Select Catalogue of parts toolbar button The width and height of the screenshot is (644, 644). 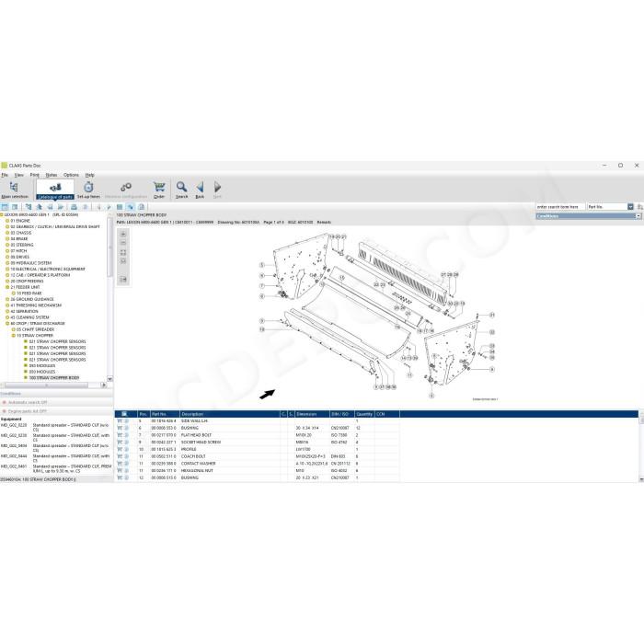tap(55, 190)
